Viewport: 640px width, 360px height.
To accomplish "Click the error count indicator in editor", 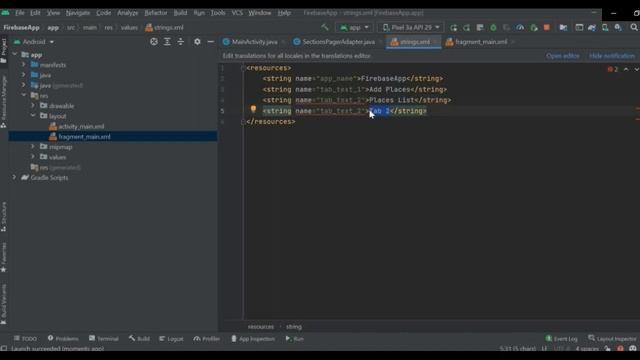I will (x=613, y=69).
